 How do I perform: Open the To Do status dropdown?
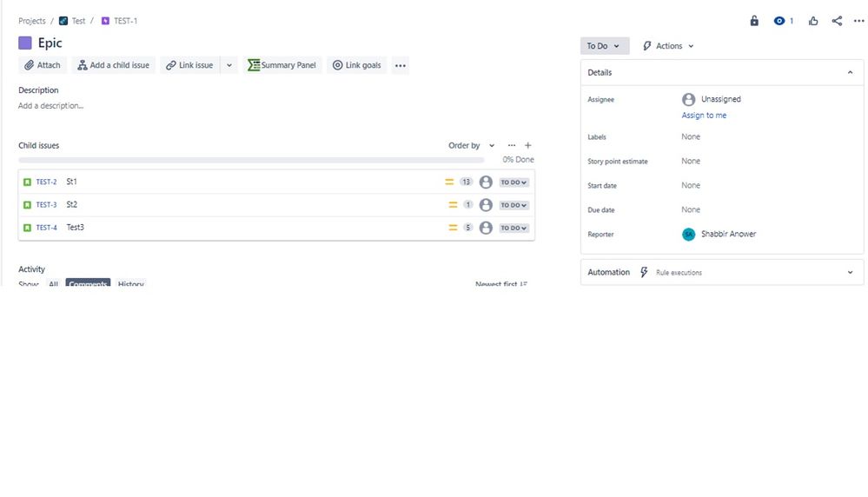tap(605, 46)
